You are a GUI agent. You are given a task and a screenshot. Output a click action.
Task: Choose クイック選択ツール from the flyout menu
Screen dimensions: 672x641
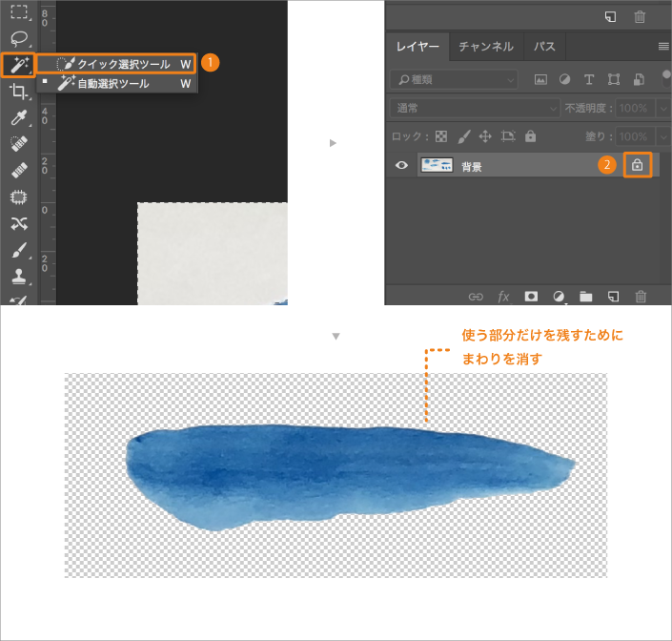[x=116, y=64]
